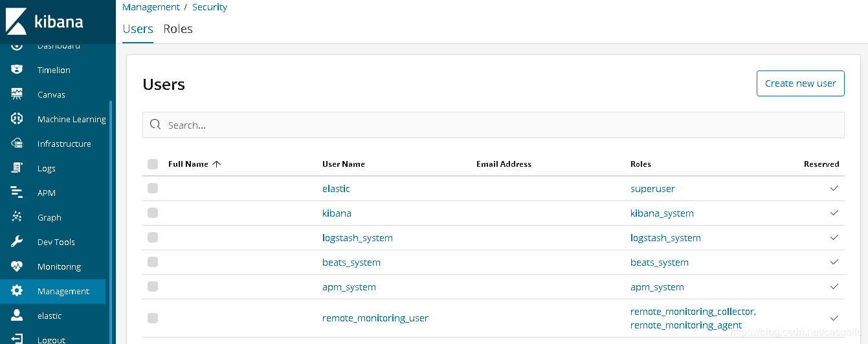Screen dimensions: 868x344
Task: Click reserved checkmark in beats_system row
Action: point(834,262)
